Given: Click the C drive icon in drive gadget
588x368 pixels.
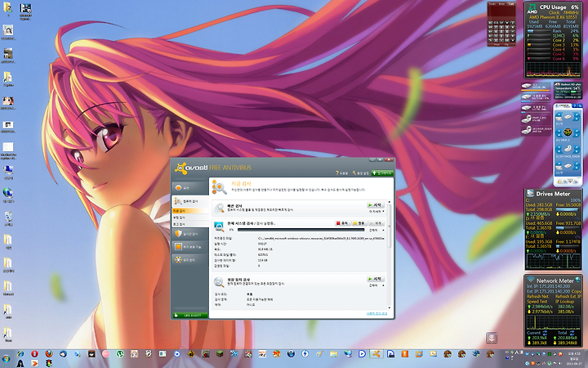Looking at the screenshot, I should click(527, 86).
